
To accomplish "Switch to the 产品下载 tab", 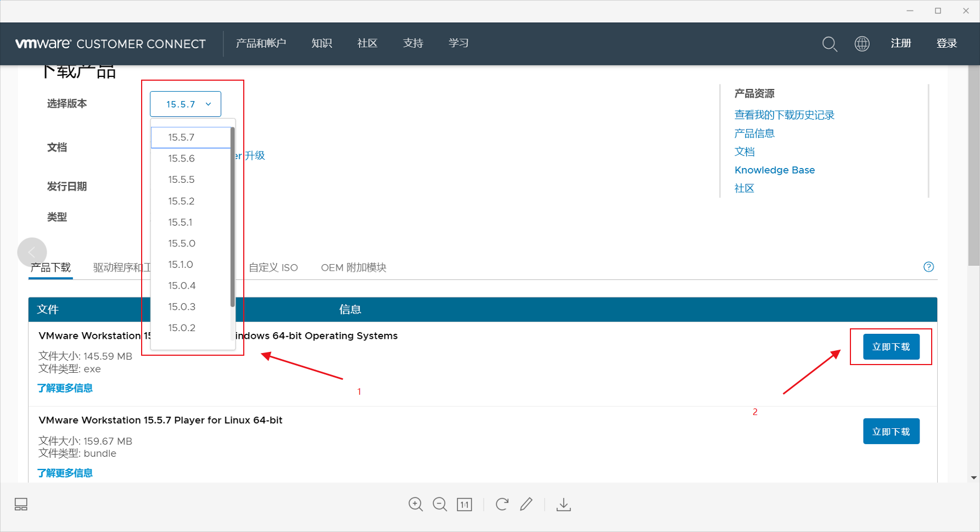I will click(51, 267).
